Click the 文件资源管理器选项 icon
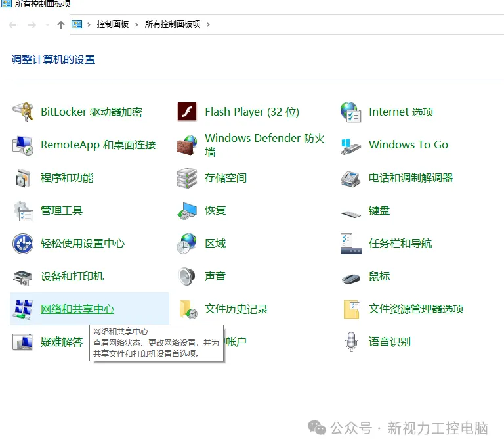504x448 pixels. 352,309
